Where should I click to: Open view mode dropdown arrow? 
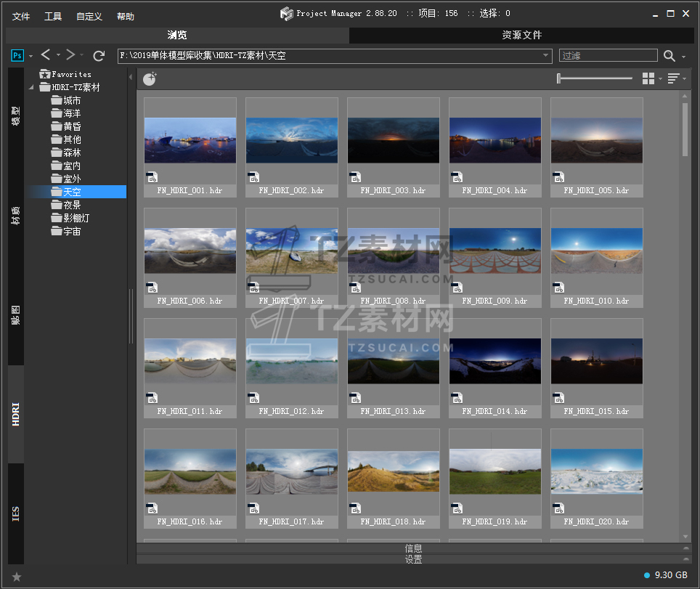coord(660,78)
